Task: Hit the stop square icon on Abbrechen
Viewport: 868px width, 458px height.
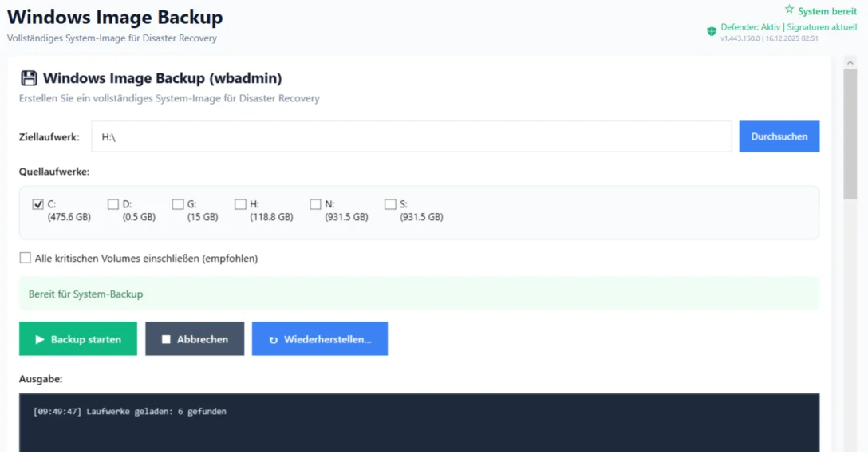Action: tap(166, 339)
